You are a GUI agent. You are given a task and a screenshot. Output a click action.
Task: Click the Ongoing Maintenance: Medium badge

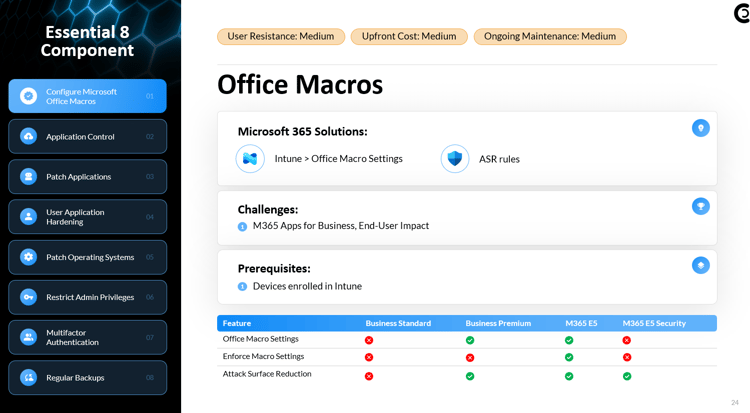tap(550, 37)
